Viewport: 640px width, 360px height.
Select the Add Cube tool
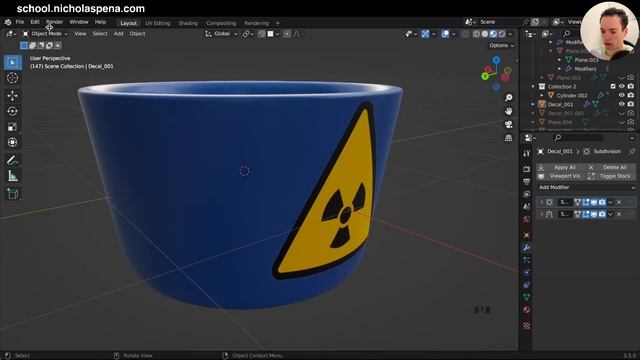(13, 194)
